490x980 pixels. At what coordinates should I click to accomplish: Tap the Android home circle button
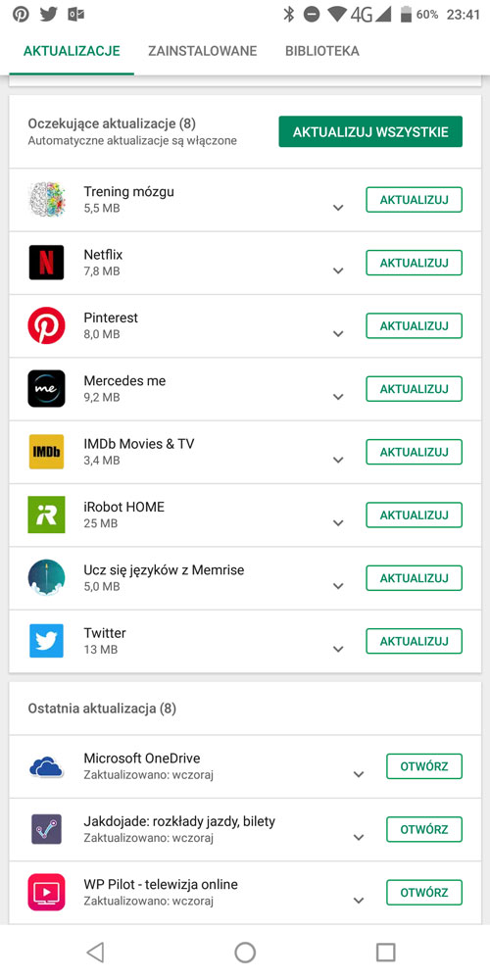[245, 952]
